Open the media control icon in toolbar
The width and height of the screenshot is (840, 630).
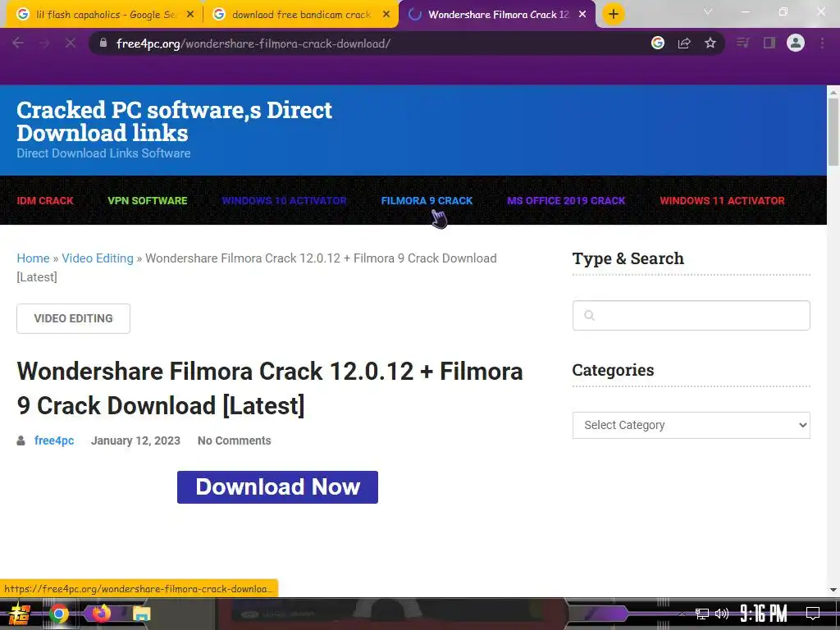coord(742,43)
